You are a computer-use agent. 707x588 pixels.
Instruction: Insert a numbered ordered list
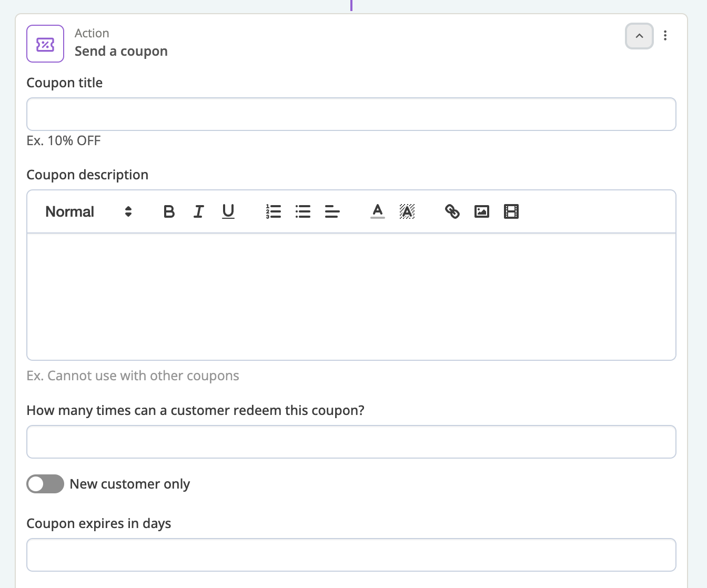(274, 211)
